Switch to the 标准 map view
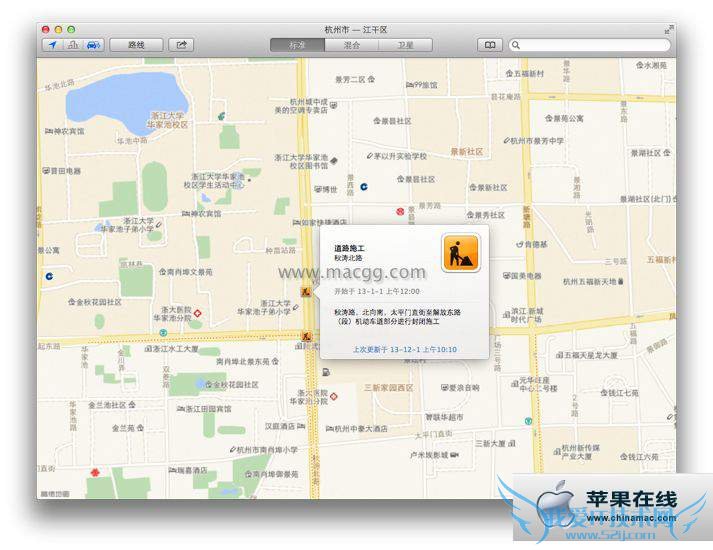 click(x=297, y=45)
